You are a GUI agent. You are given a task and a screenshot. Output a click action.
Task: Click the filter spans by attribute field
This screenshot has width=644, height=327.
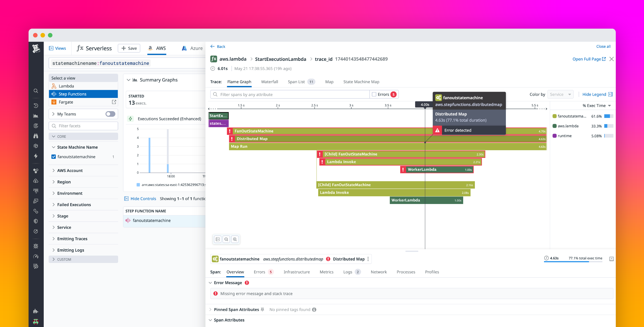pyautogui.click(x=287, y=94)
